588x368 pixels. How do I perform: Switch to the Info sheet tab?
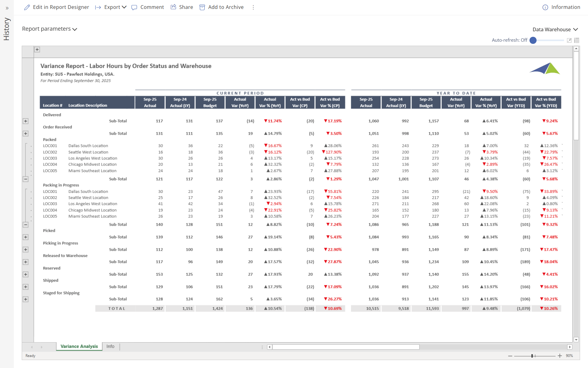(x=110, y=346)
